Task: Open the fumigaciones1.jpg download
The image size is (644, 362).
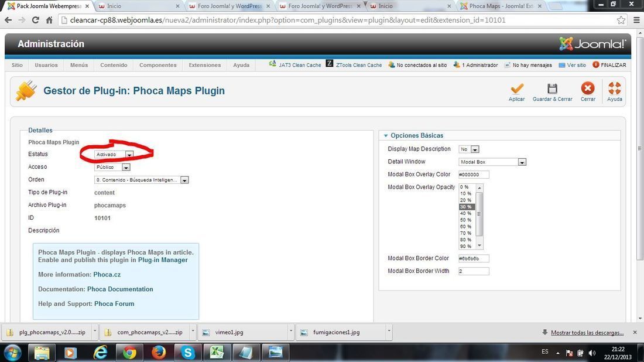Action: point(342,332)
